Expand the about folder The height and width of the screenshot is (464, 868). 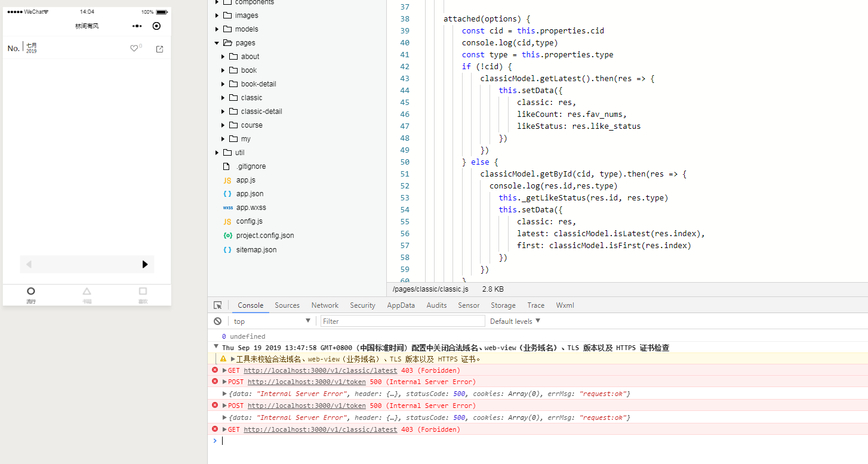tap(223, 57)
